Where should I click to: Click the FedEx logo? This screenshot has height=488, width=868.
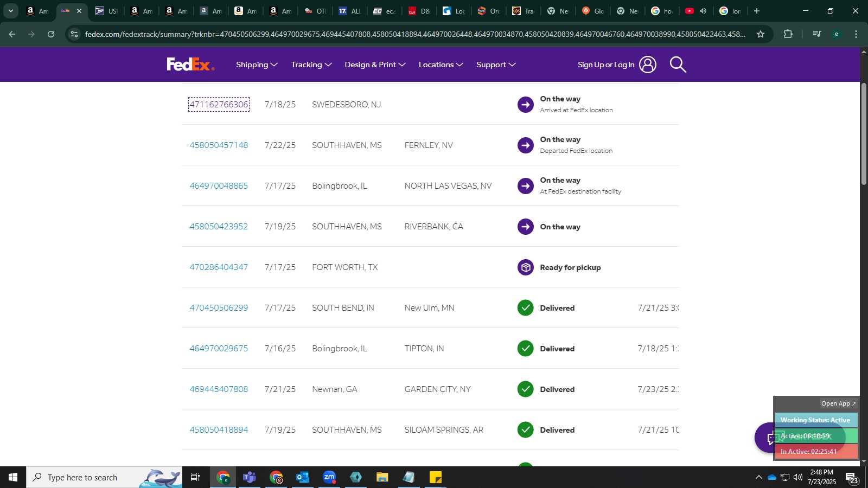click(x=190, y=65)
